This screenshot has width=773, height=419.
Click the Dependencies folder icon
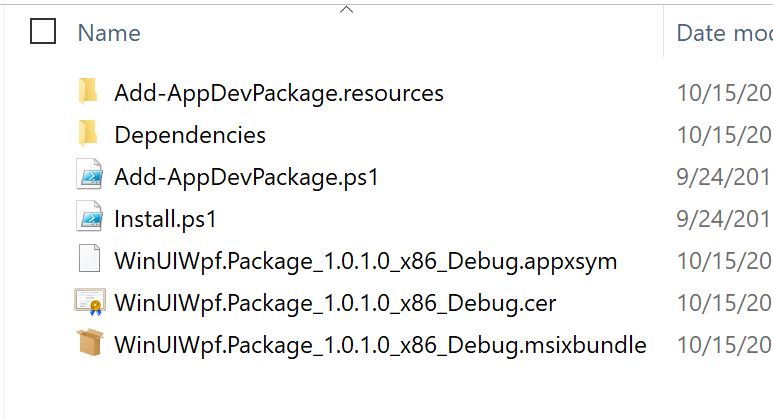tap(89, 135)
